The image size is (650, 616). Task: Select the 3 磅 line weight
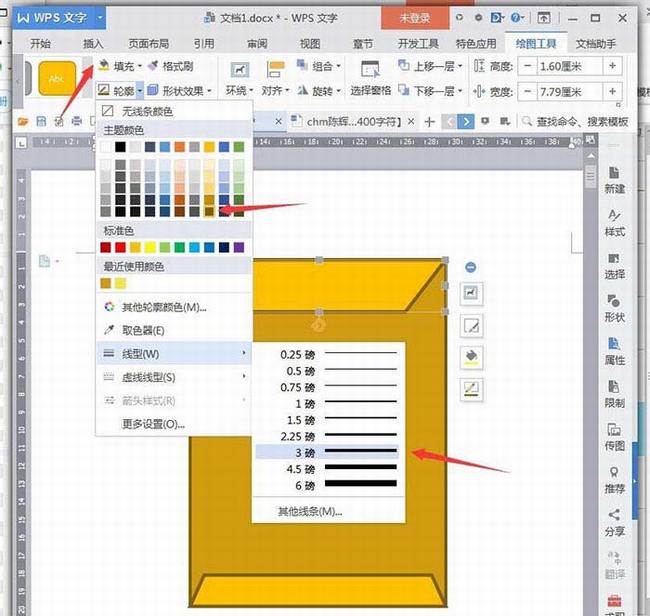[327, 452]
